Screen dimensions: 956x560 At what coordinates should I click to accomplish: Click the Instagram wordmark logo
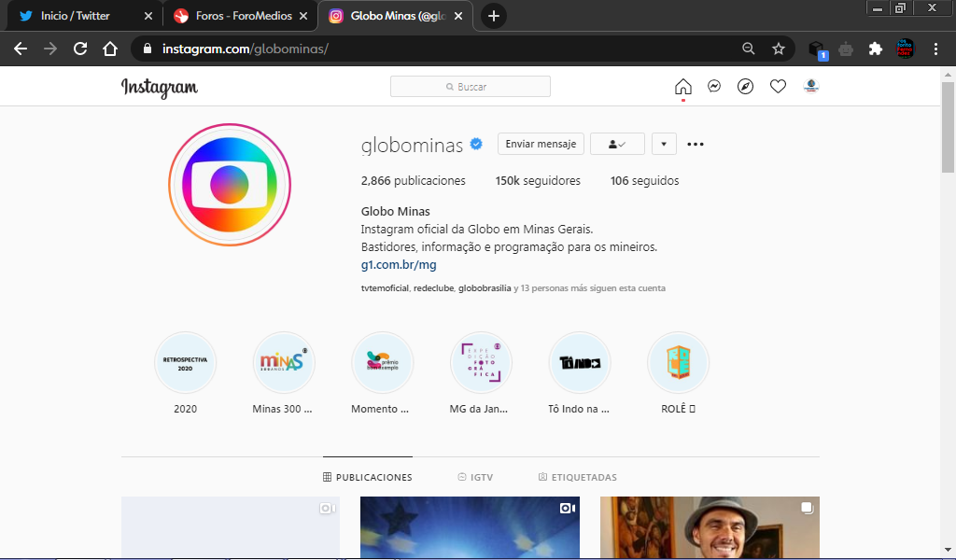click(159, 88)
